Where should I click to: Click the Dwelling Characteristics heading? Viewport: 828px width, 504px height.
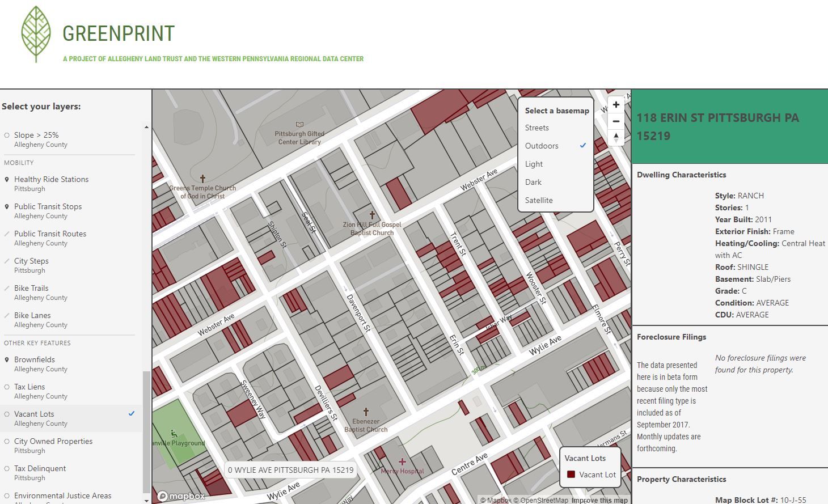pos(681,175)
